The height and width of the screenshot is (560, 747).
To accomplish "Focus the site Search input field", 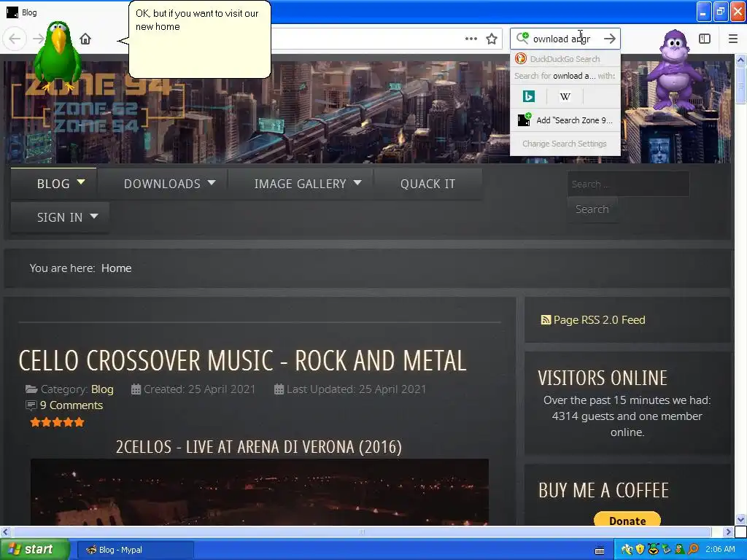I will point(628,184).
